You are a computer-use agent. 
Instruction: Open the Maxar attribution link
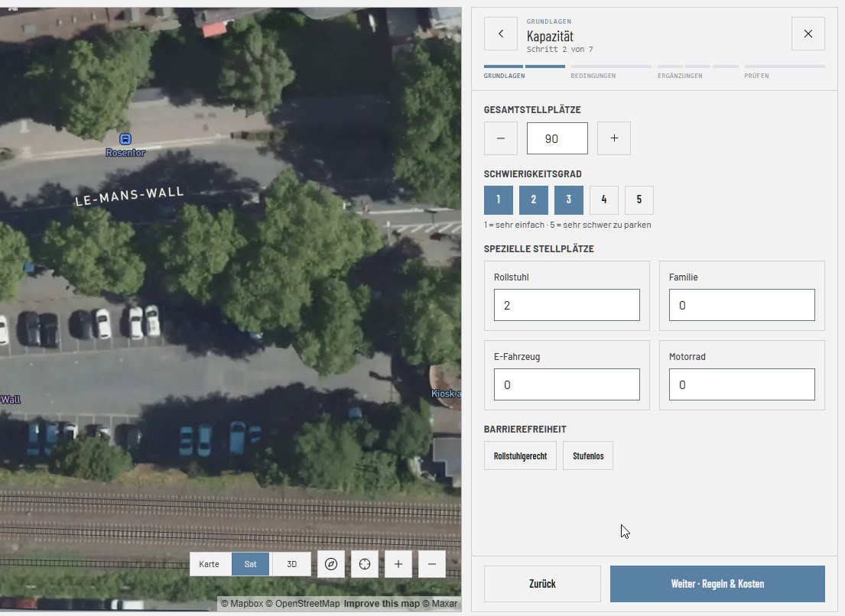tap(440, 604)
